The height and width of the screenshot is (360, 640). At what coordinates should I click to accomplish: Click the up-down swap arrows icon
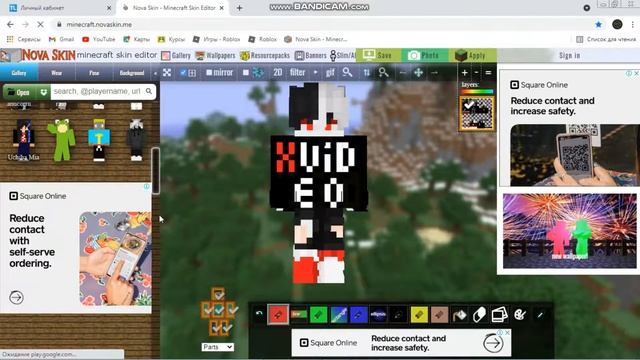pyautogui.click(x=367, y=73)
